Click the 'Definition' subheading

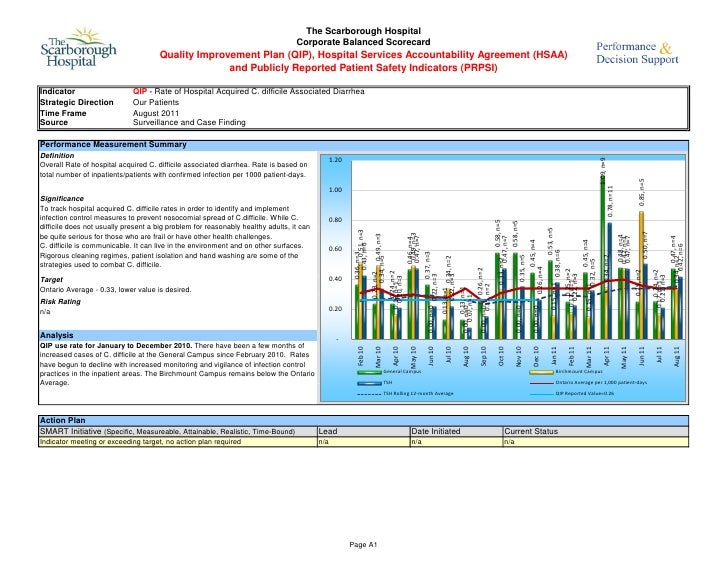(x=57, y=155)
